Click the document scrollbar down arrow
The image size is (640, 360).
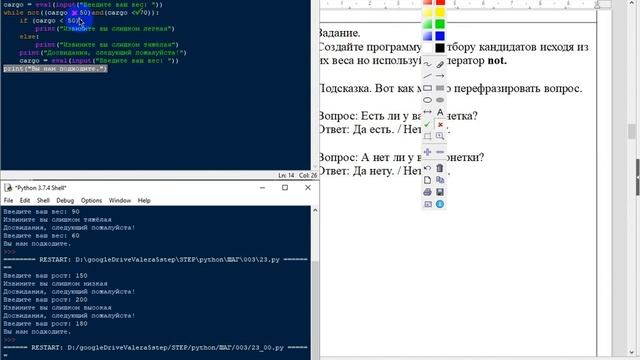point(632,352)
